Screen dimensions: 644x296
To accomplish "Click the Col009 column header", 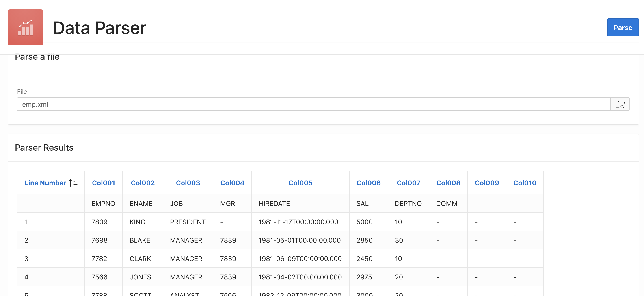I will (x=486, y=183).
